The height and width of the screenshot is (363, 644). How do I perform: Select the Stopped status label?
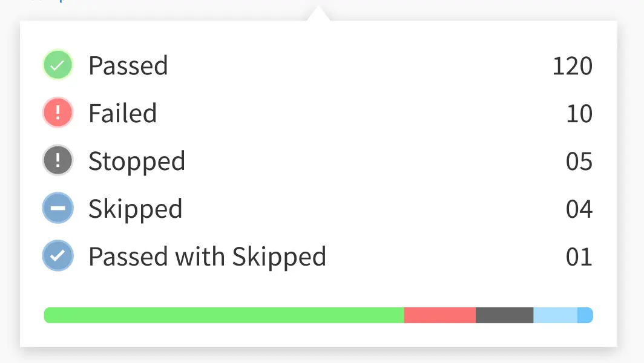tap(136, 161)
